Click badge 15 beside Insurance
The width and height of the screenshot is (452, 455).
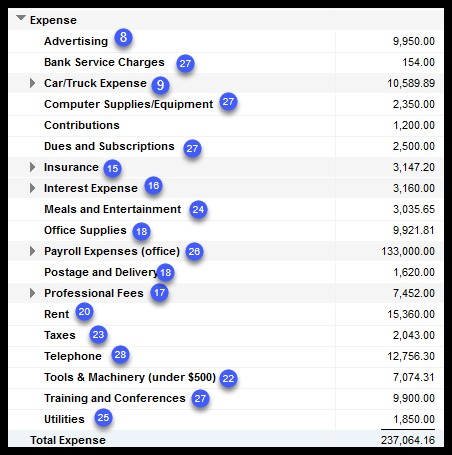click(113, 168)
